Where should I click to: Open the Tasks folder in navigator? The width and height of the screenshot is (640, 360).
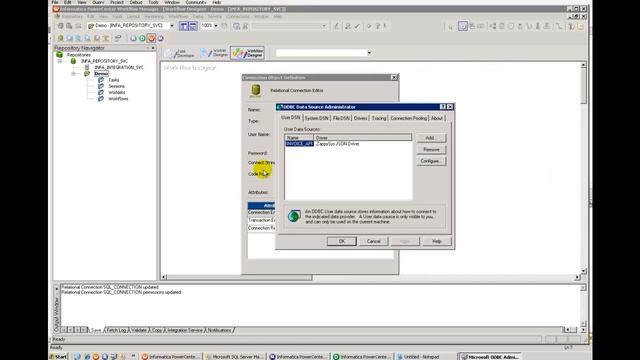click(113, 80)
